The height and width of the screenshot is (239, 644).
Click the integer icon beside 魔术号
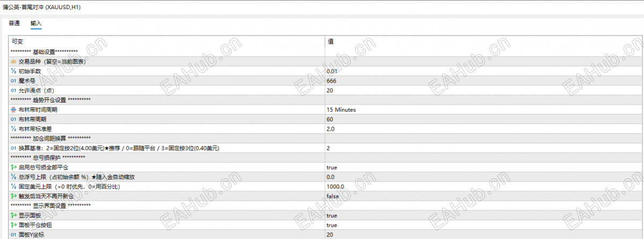pyautogui.click(x=13, y=81)
